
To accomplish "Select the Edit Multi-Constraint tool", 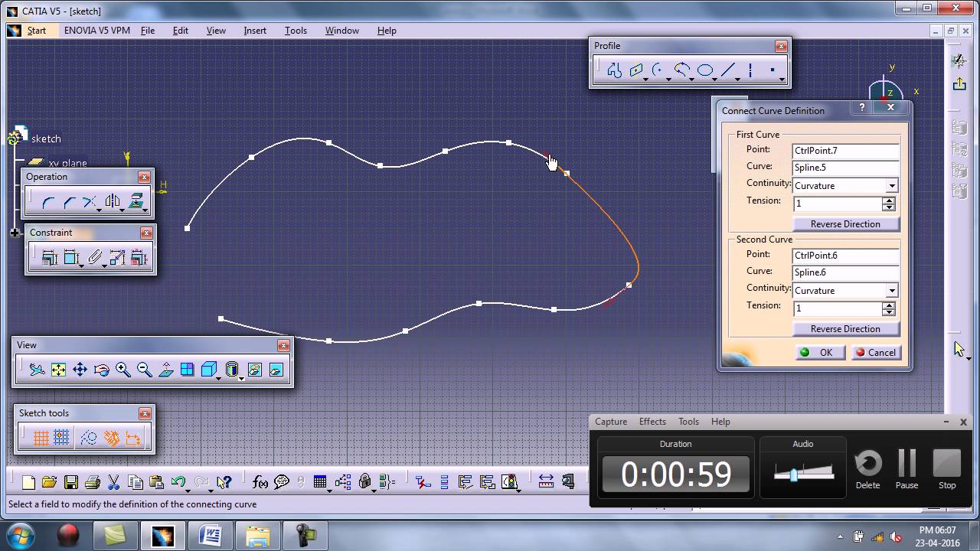I will pos(139,258).
